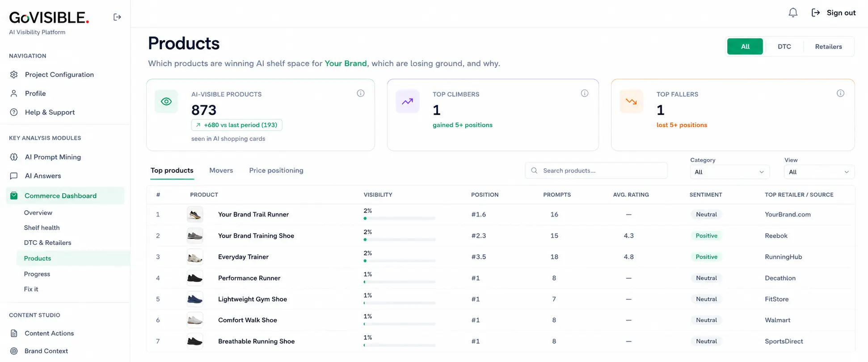The width and height of the screenshot is (868, 362).
Task: Click the Project Configuration gear icon
Action: pyautogui.click(x=14, y=74)
